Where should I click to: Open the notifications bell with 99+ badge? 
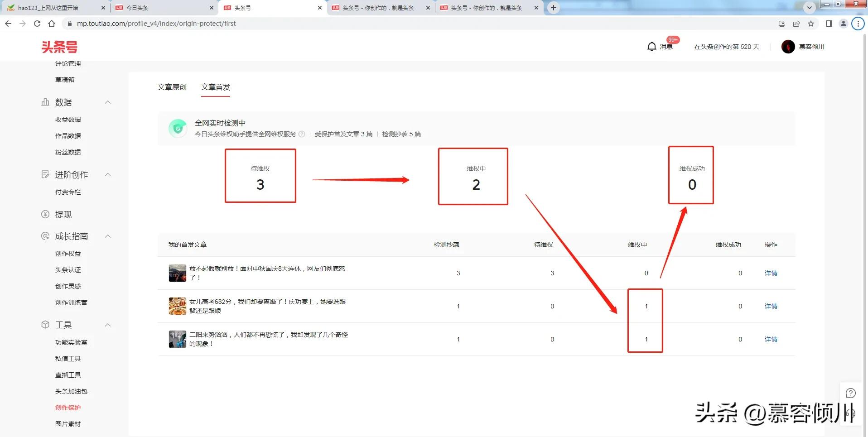tap(651, 46)
